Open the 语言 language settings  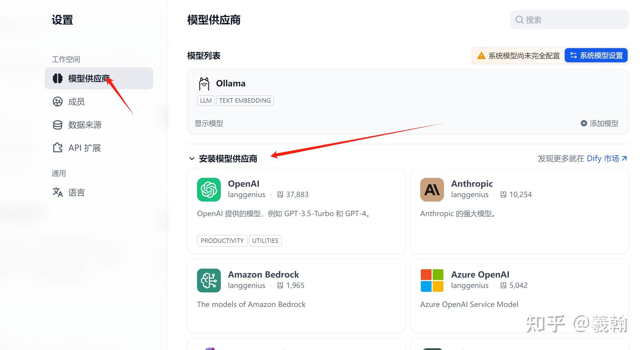pyautogui.click(x=76, y=193)
